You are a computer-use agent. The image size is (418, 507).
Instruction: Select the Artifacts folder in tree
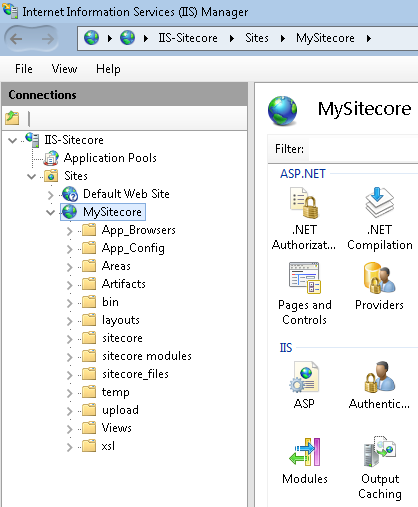point(124,284)
